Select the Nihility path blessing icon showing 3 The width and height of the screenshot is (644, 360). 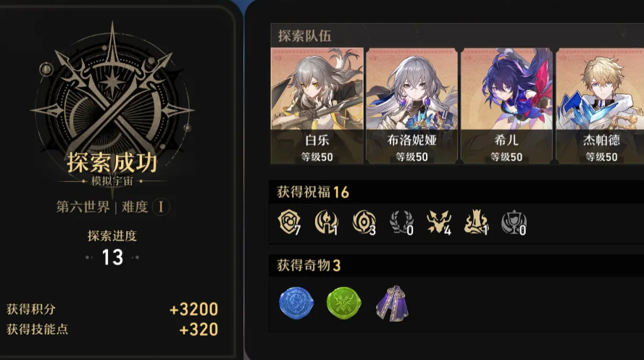tap(364, 222)
